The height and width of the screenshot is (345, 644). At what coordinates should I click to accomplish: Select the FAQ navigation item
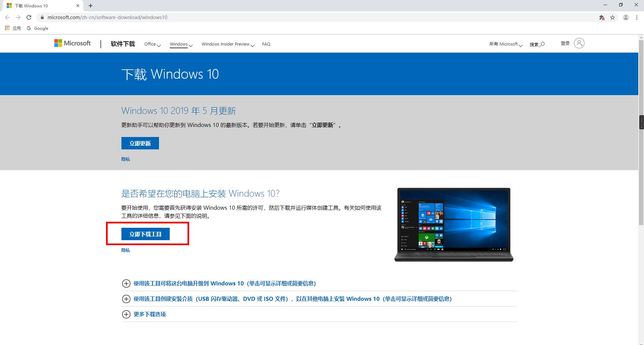click(266, 44)
